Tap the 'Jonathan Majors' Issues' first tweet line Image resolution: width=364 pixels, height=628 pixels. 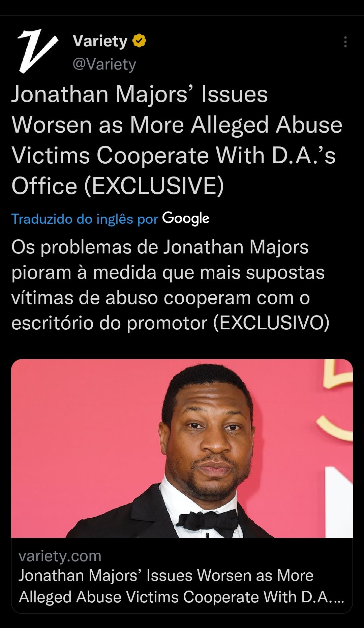140,94
